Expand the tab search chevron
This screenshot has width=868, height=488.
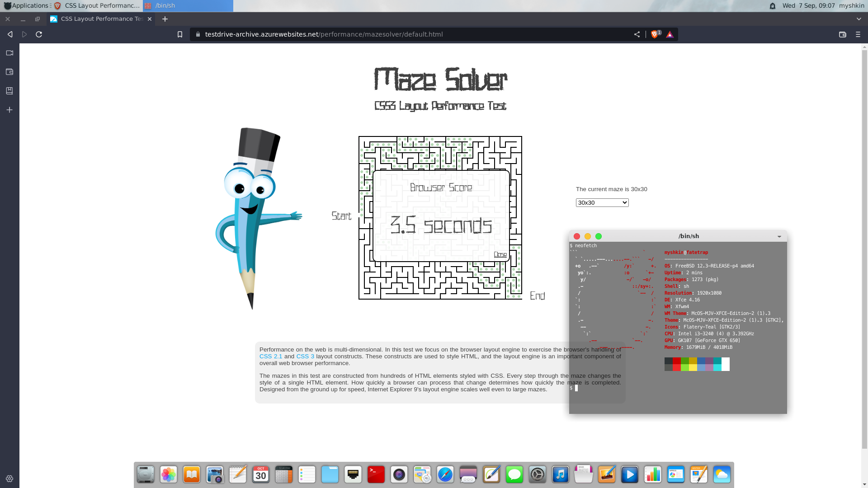(x=859, y=19)
